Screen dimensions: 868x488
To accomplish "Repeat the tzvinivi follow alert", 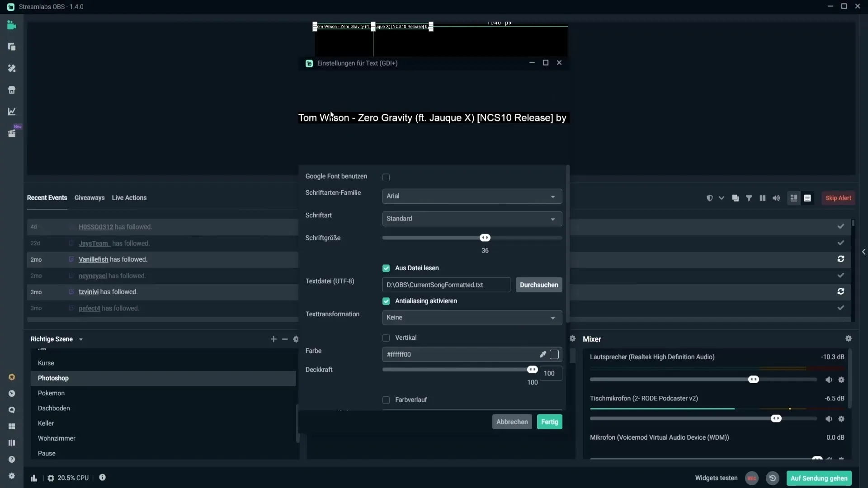I will coord(841,291).
